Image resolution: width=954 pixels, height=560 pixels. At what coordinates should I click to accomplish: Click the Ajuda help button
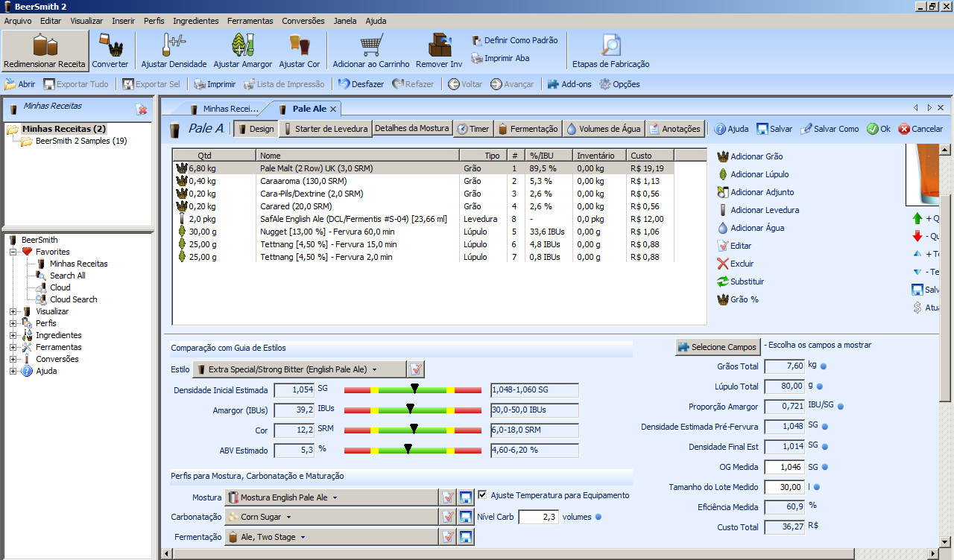point(731,129)
